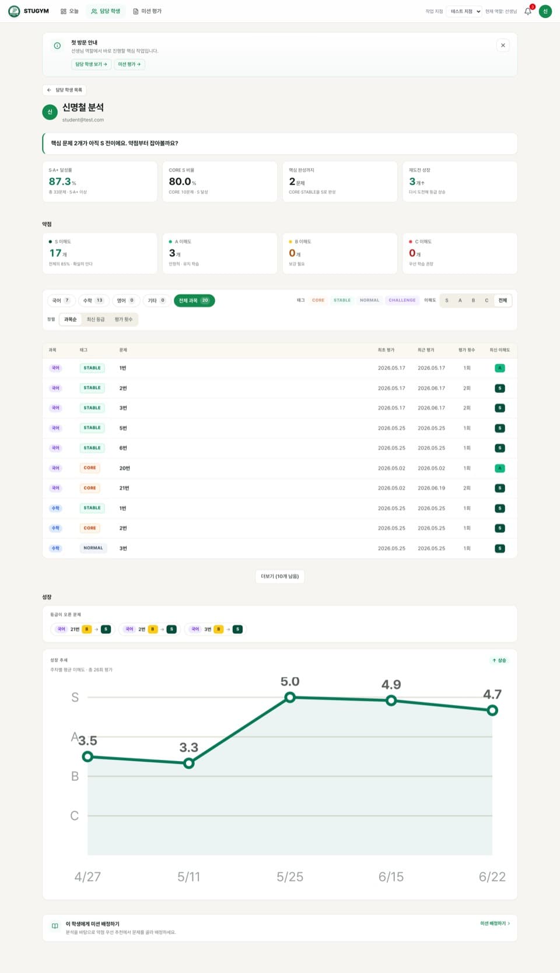Click the A 이해도 3개 card

tap(220, 253)
